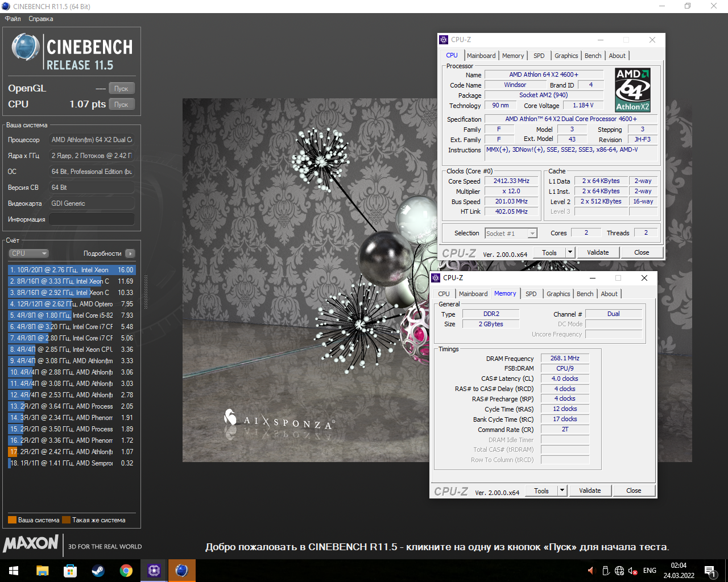Open the Файл menu

(x=13, y=19)
